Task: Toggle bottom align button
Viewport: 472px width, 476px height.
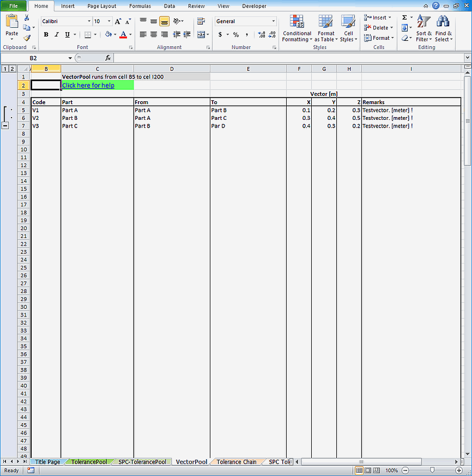Action: click(x=164, y=21)
